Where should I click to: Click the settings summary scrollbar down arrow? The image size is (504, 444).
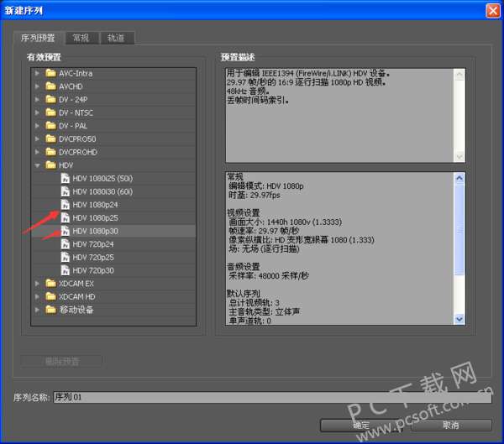coord(459,319)
